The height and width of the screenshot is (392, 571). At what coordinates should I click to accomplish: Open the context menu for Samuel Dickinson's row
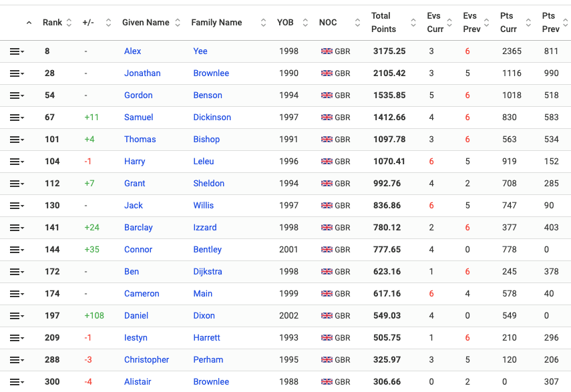[x=16, y=117]
